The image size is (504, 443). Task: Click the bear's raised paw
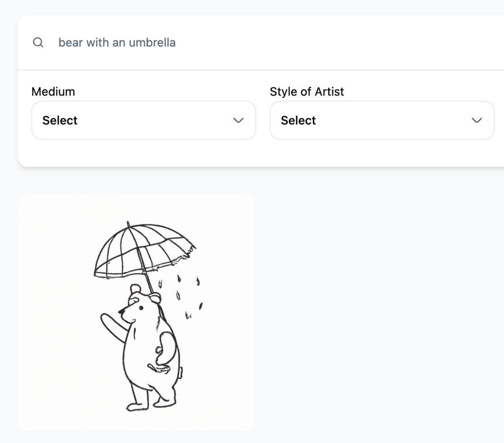[105, 319]
